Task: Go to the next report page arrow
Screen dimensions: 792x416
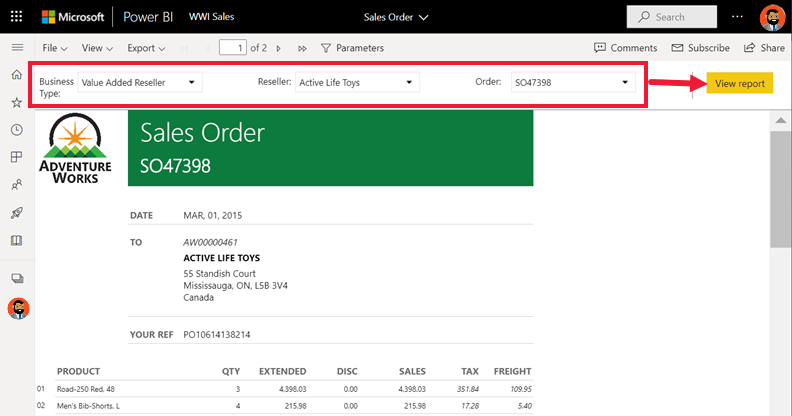Action: click(x=278, y=48)
